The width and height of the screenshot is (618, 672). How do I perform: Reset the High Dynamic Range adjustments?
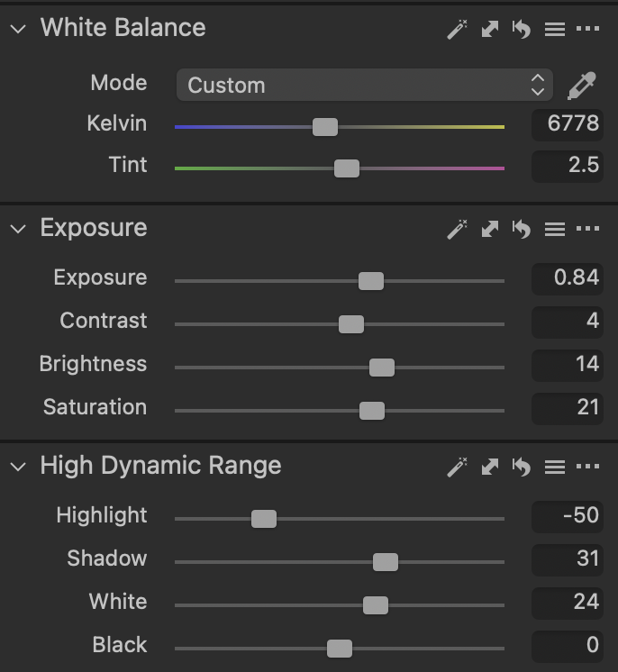pos(522,467)
